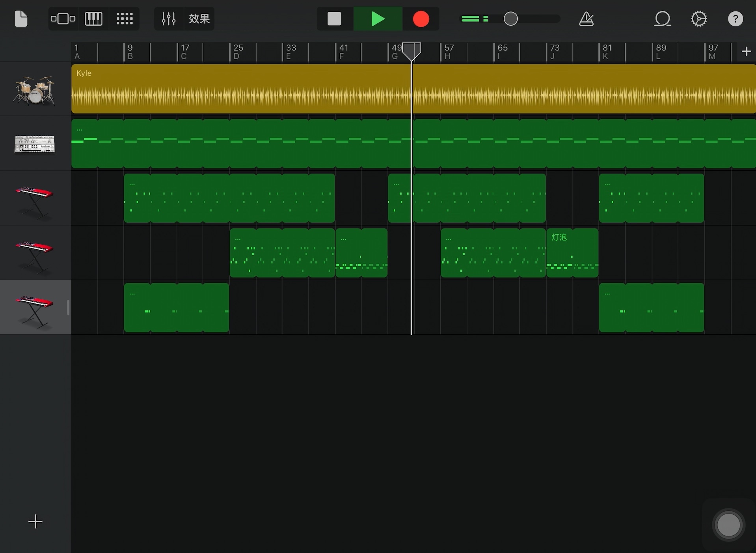This screenshot has width=756, height=553.
Task: Adjust the master volume slider knob
Action: pyautogui.click(x=510, y=19)
